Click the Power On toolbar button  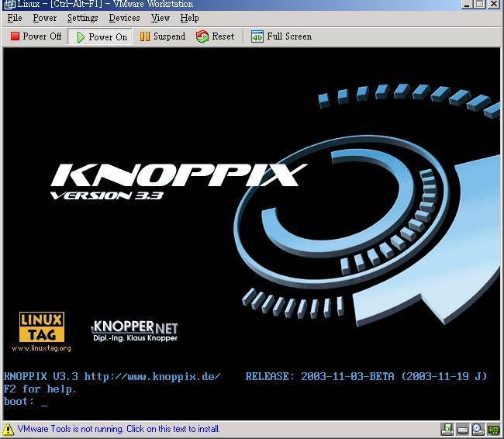pyautogui.click(x=101, y=36)
